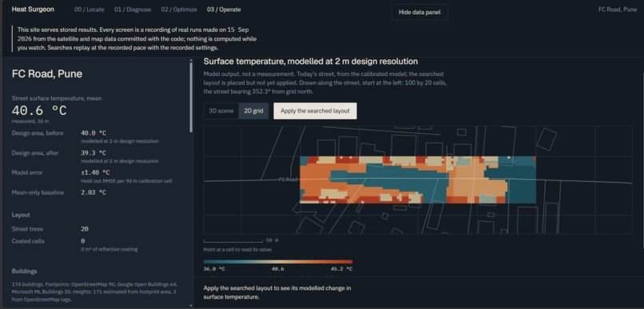The width and height of the screenshot is (644, 309).
Task: Apply the searched layout
Action: (x=315, y=111)
